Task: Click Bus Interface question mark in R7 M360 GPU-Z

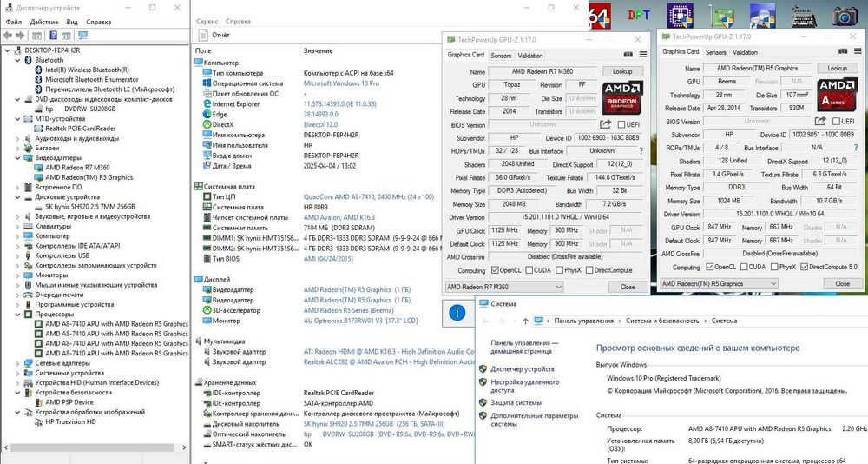Action: tap(641, 151)
